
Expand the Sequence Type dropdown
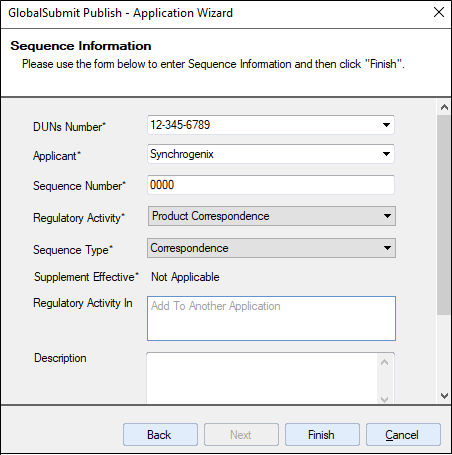click(x=271, y=248)
